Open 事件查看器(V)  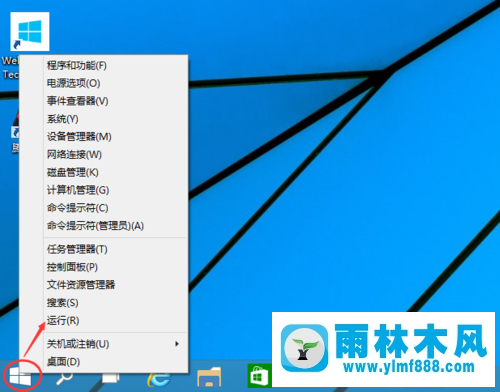(104, 101)
